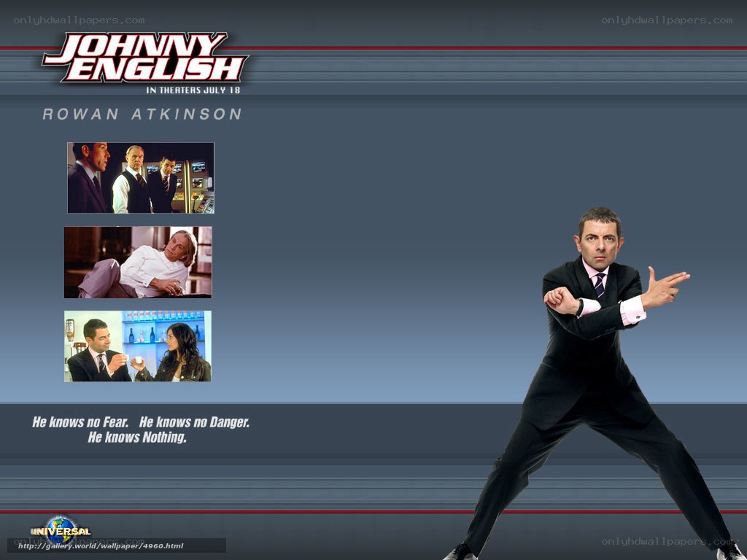The image size is (747, 560).
Task: Click the 'IN THEATERS JULY 18' text
Action: (193, 90)
